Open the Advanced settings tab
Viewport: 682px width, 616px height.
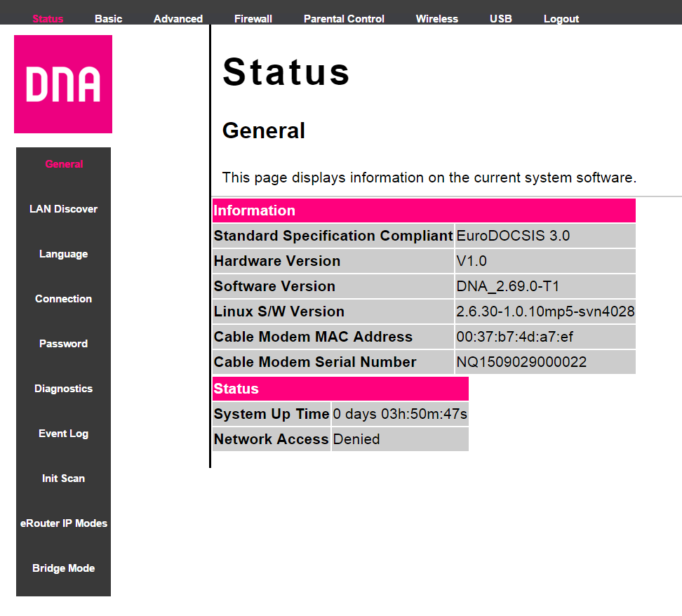178,19
